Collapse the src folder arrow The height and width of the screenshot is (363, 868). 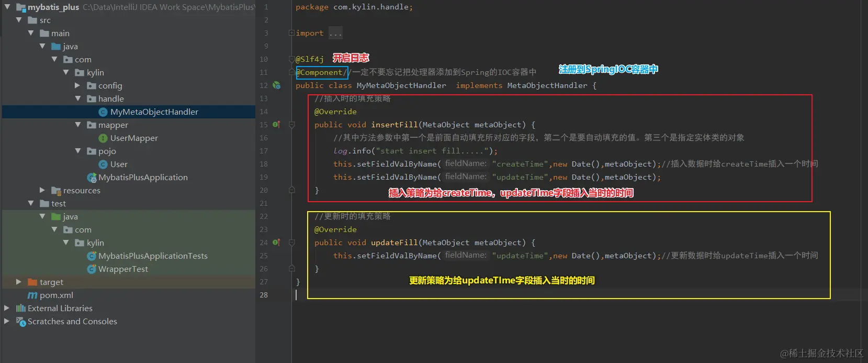(19, 20)
